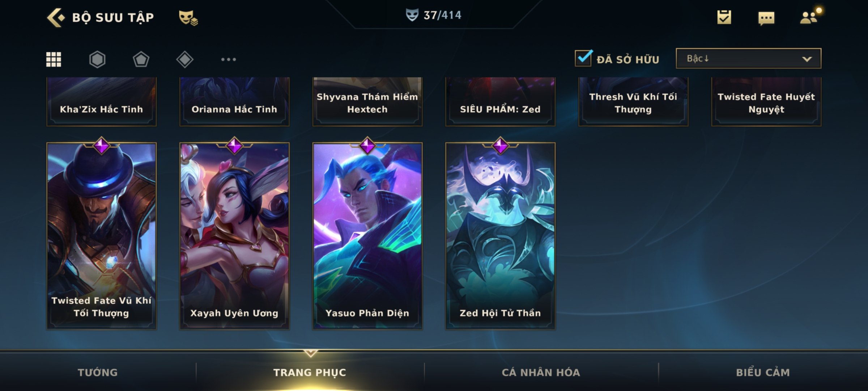Screen dimensions: 868x391
Task: Expand the Bậc sort dropdown
Action: tap(748, 58)
